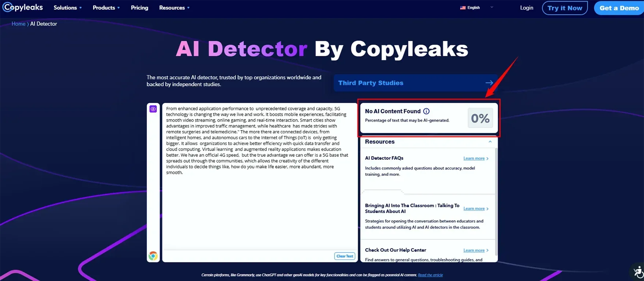Image resolution: width=644 pixels, height=281 pixels.
Task: Click the chevron after Help Center Learn more
Action: (487, 250)
